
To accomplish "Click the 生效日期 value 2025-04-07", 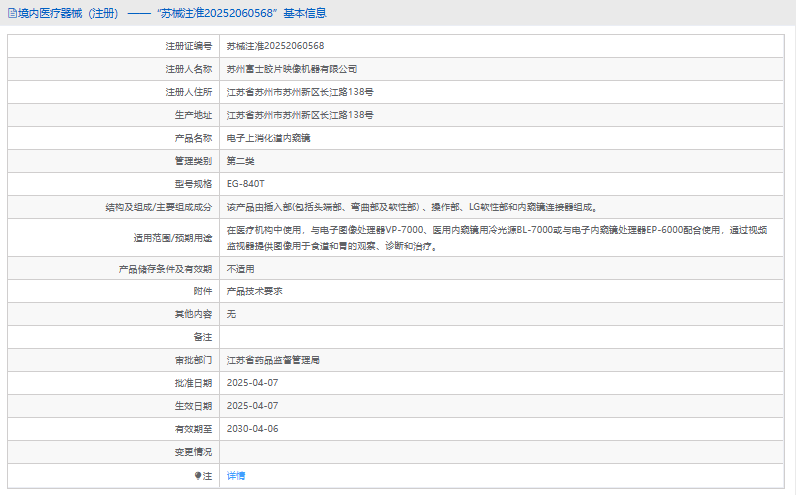I will 252,406.
